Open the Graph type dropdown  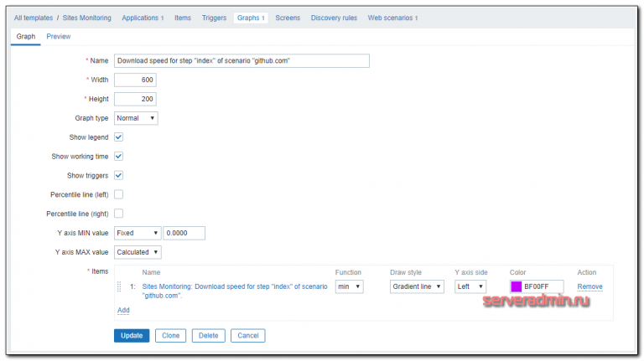(x=136, y=118)
